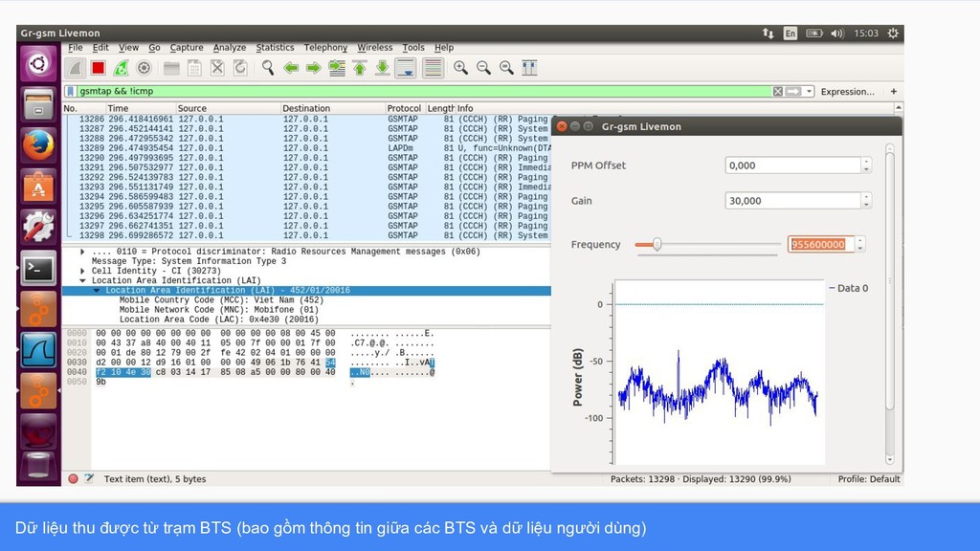Collapse Location Area Identification (LAI) parent row
This screenshot has width=980, height=551.
coord(82,281)
